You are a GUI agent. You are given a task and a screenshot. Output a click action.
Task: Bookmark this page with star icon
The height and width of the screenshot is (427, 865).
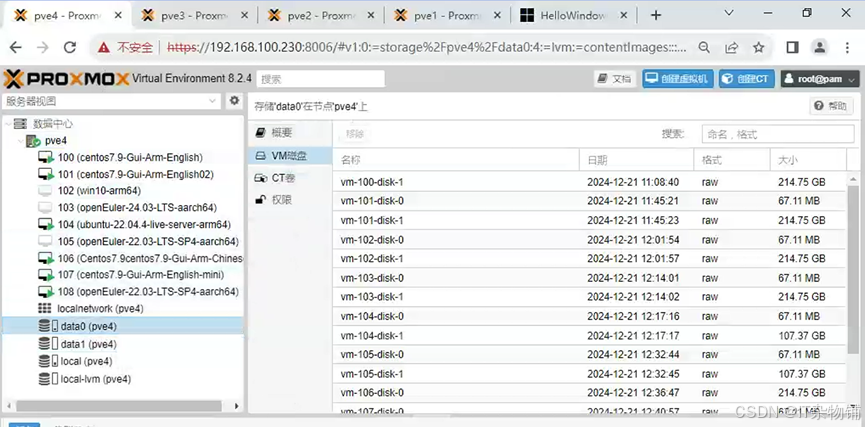[x=759, y=47]
